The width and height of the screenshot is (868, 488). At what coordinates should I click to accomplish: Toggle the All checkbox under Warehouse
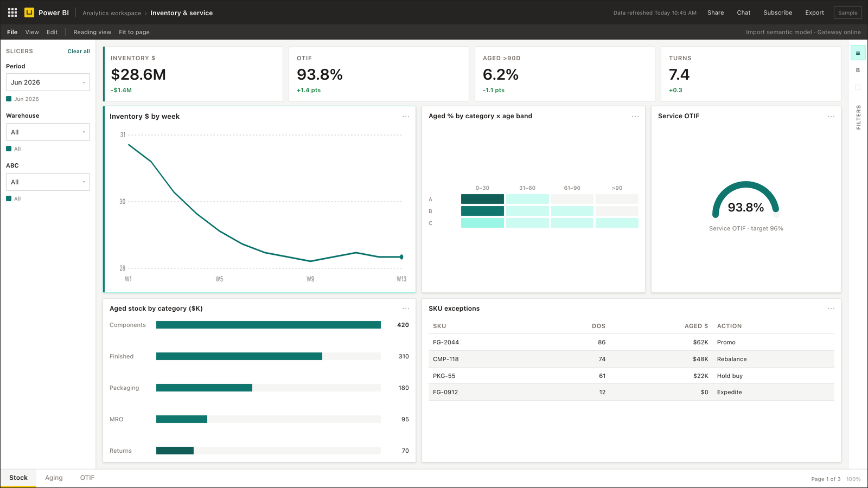tap(9, 149)
